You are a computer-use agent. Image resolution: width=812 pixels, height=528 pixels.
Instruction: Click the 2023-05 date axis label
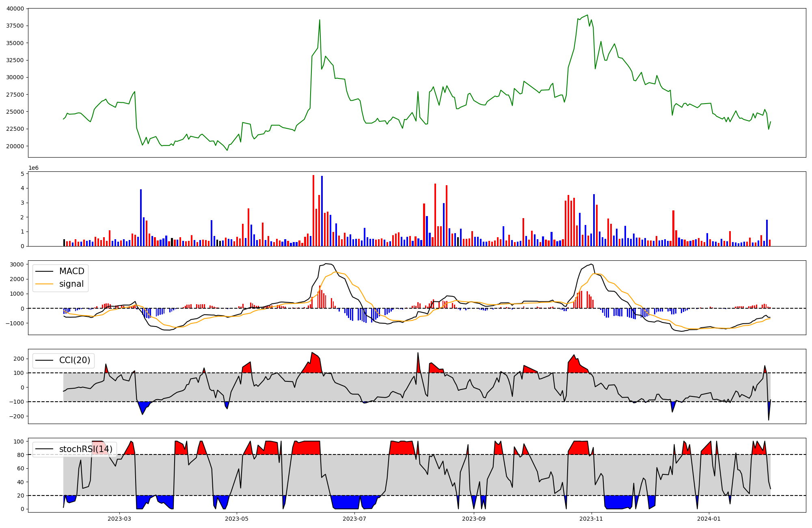(x=237, y=519)
